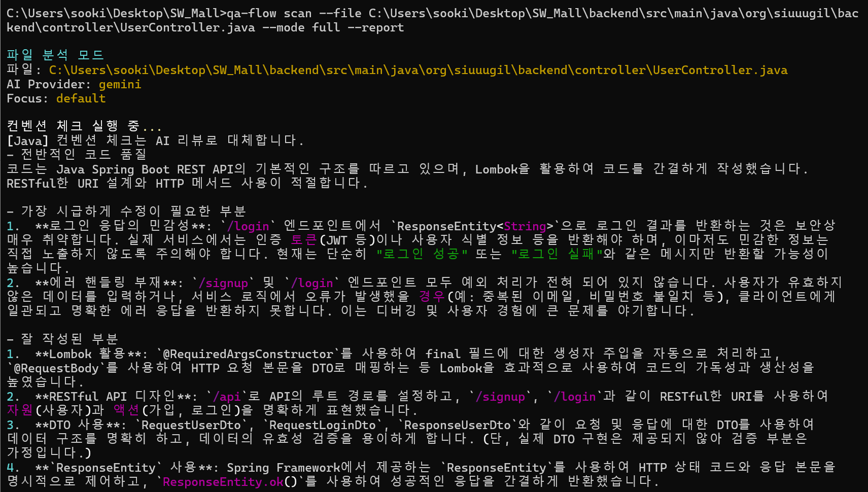This screenshot has width=868, height=492.
Task: Click the cyan '파일 분석 모드' heading
Action: [x=55, y=55]
